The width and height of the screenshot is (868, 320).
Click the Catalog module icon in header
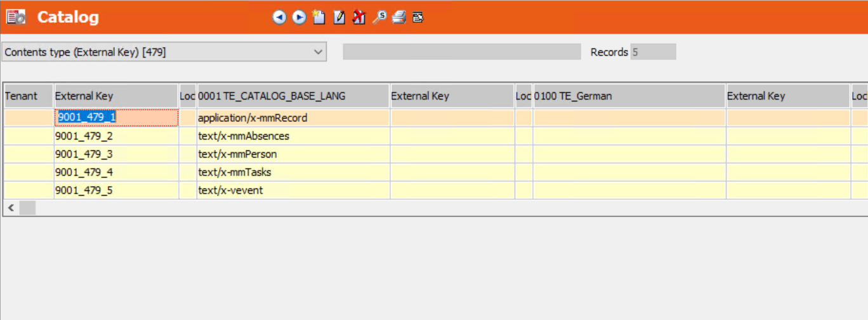[16, 17]
